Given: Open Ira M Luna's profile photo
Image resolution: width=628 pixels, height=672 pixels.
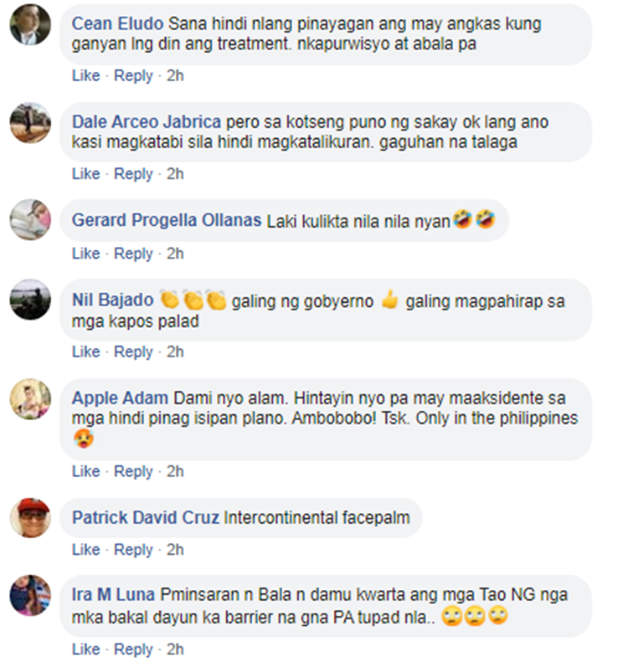Looking at the screenshot, I should tap(30, 595).
